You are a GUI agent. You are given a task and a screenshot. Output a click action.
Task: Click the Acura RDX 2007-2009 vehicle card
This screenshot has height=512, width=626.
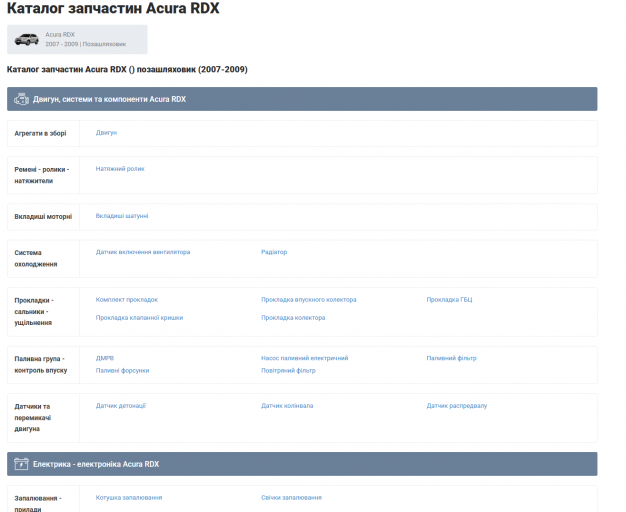tap(77, 40)
